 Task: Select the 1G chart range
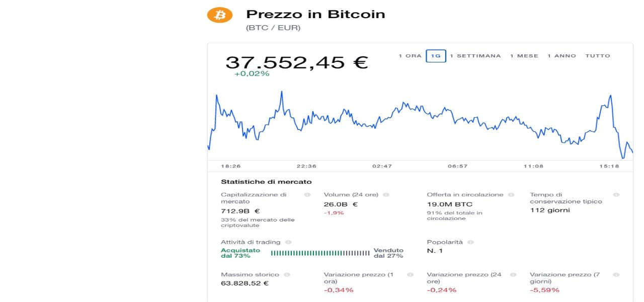[436, 56]
